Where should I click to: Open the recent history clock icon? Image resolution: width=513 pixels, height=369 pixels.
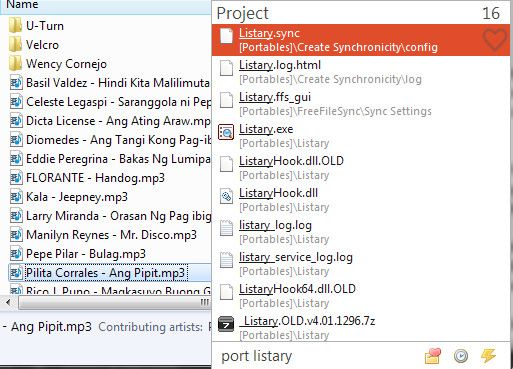pos(461,356)
